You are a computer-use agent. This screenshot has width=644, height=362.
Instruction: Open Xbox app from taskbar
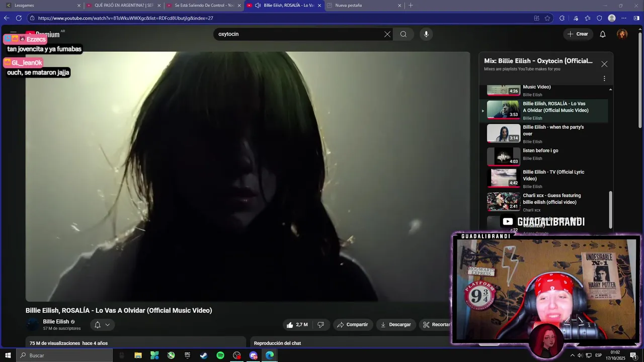click(x=171, y=355)
